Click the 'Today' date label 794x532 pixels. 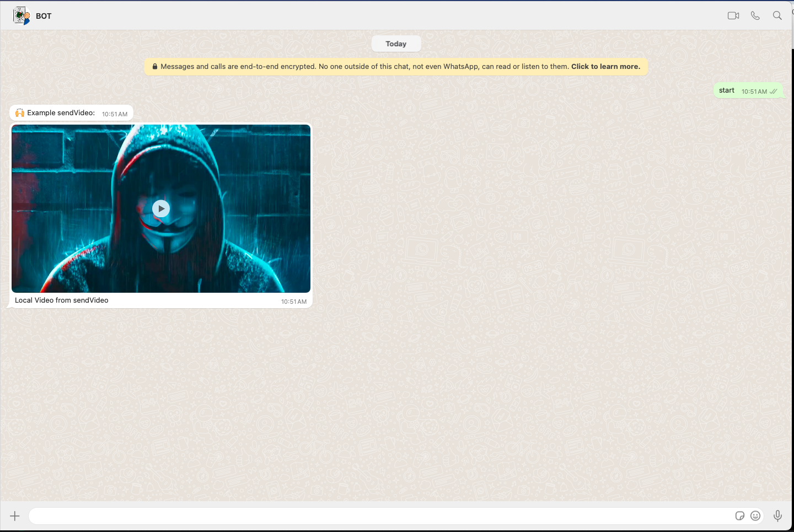(x=396, y=44)
